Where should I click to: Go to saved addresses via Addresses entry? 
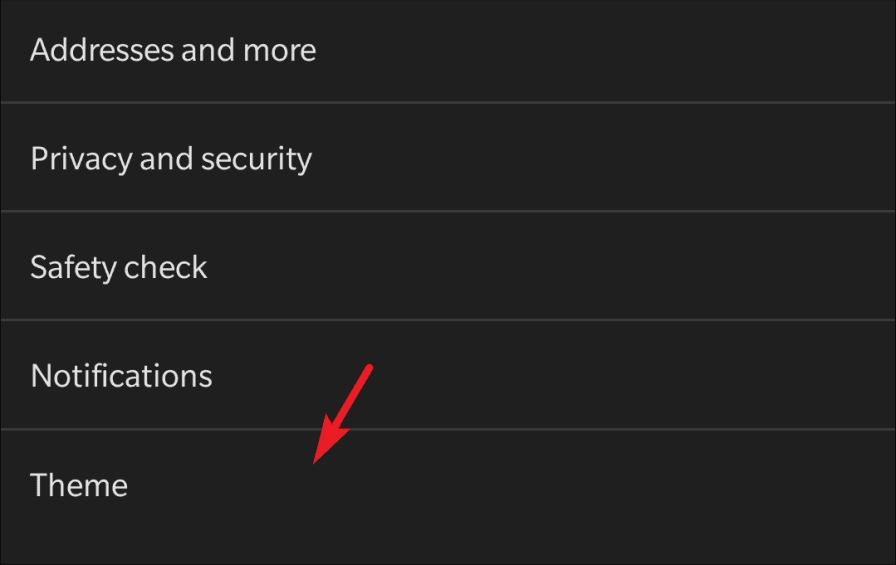pyautogui.click(x=173, y=50)
